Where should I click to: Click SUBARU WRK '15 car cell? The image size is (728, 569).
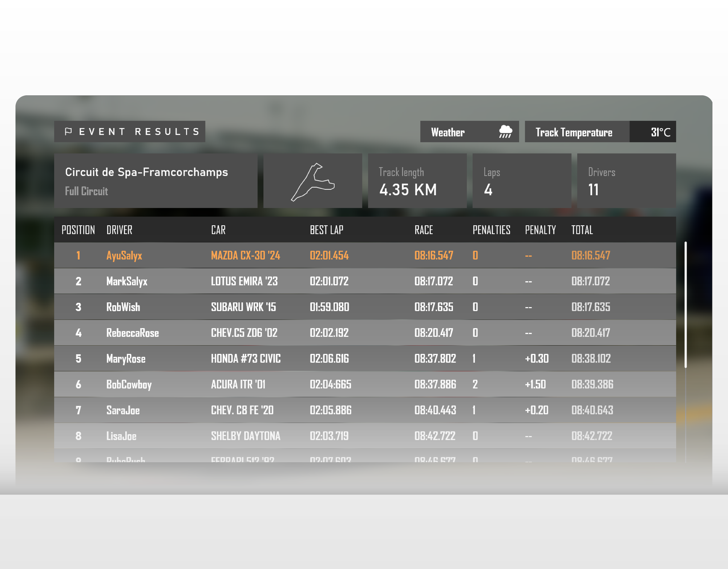[x=244, y=307]
